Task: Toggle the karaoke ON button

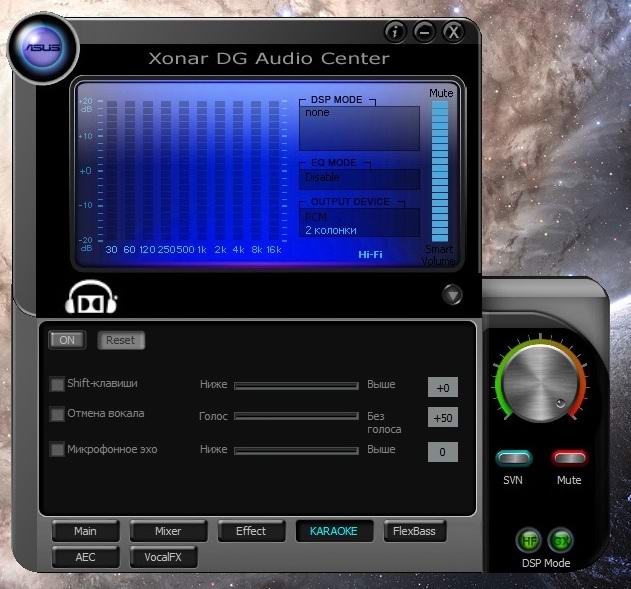Action: click(x=67, y=340)
